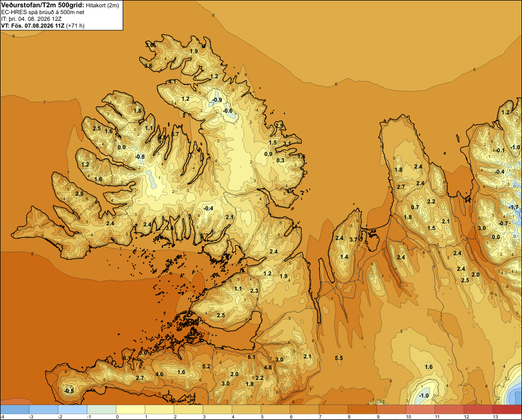Click the legend swatch between -3 and -2
The width and height of the screenshot is (522, 420).
(x=44, y=410)
